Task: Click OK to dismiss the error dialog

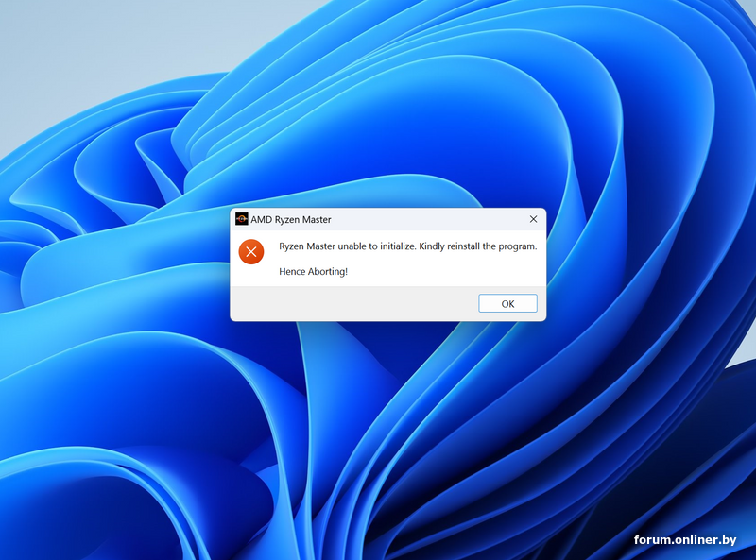Action: pyautogui.click(x=507, y=304)
